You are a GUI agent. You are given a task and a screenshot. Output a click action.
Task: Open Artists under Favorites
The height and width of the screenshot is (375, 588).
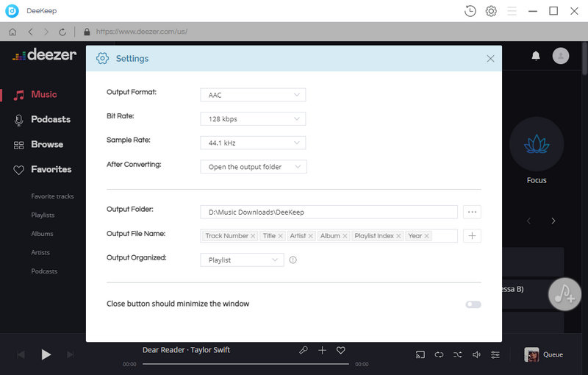click(x=40, y=252)
